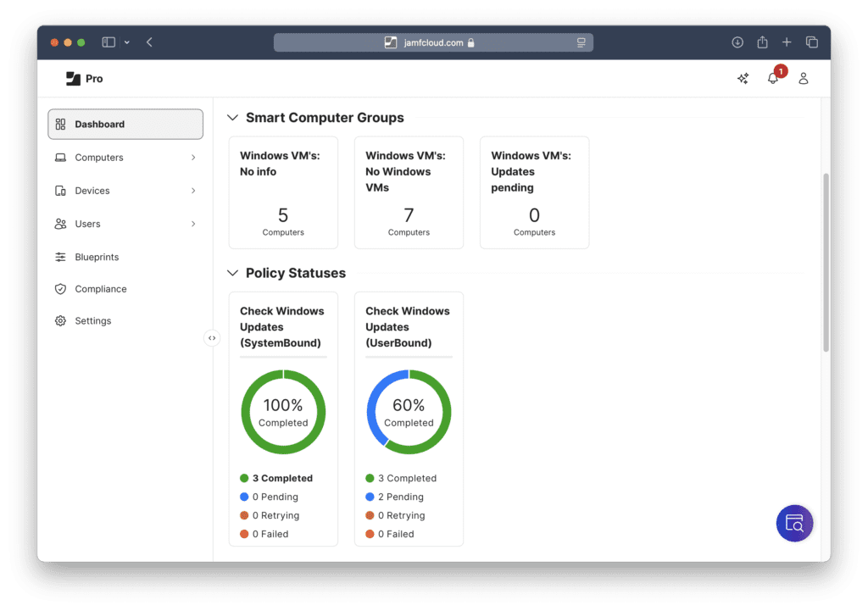This screenshot has height=611, width=868.
Task: Open the Safari tab overview icon
Action: pos(811,42)
